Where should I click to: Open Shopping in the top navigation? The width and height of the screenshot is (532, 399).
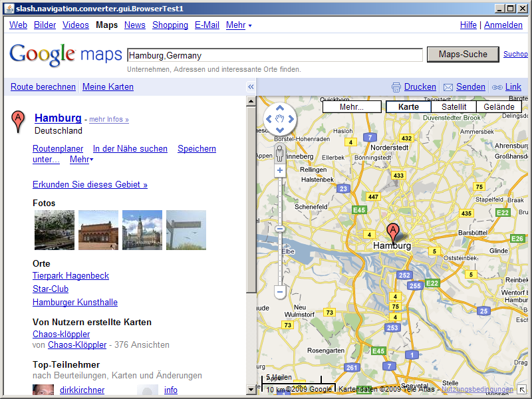click(170, 25)
